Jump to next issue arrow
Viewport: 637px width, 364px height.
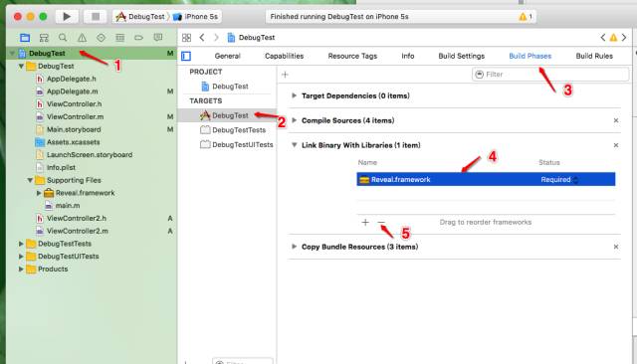click(x=624, y=38)
